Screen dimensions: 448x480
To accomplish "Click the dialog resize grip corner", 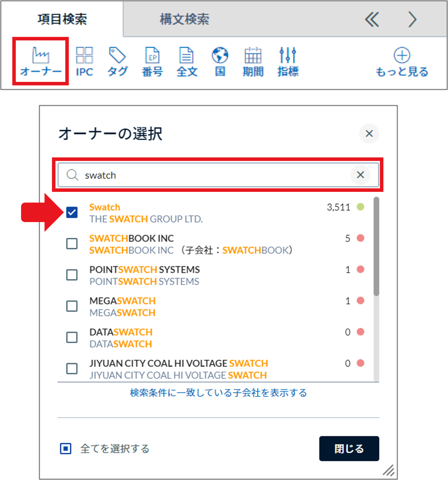I will (x=389, y=470).
